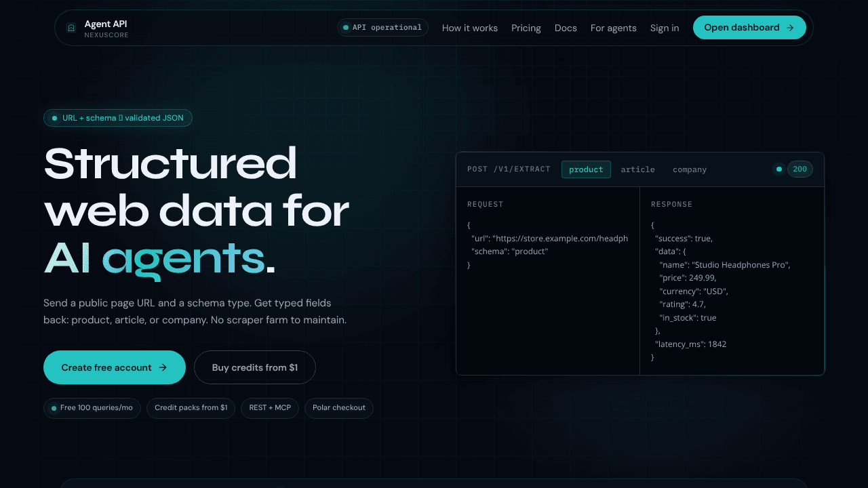Screen dimensions: 868x488
Task: Click Sign in
Action: [665, 28]
